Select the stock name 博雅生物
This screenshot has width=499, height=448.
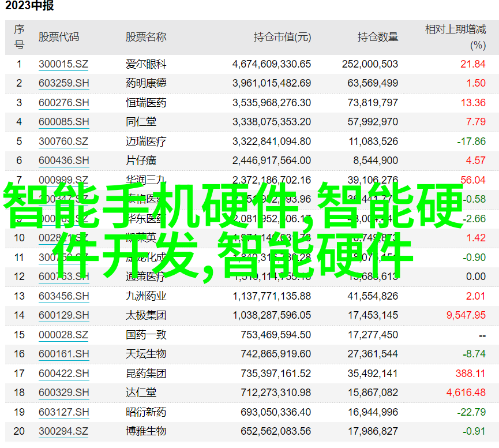146,431
